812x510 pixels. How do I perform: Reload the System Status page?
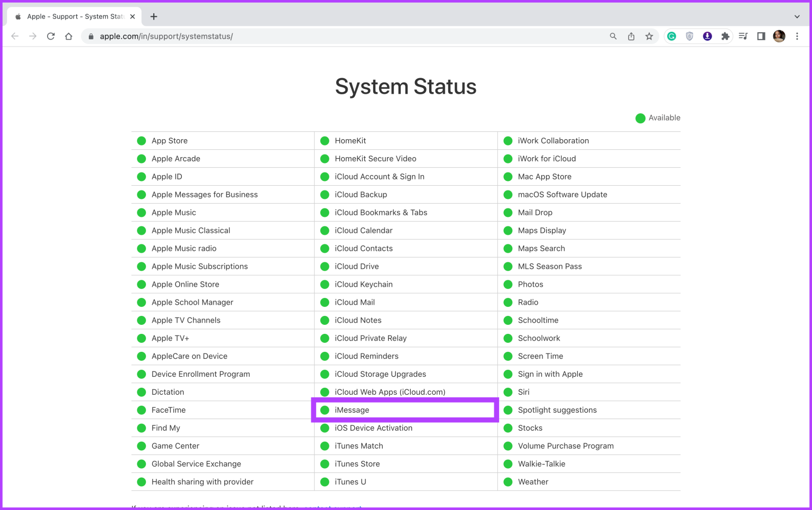(x=51, y=37)
